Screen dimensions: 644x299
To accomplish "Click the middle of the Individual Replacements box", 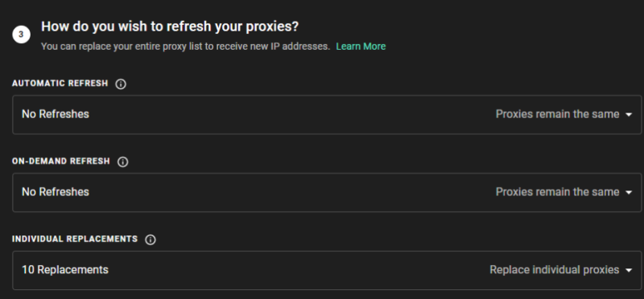I will click(327, 270).
